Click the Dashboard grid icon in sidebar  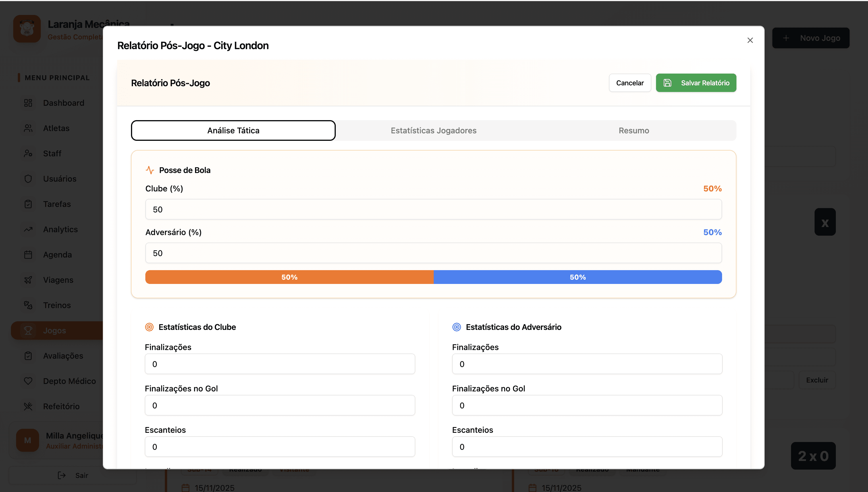coord(28,103)
